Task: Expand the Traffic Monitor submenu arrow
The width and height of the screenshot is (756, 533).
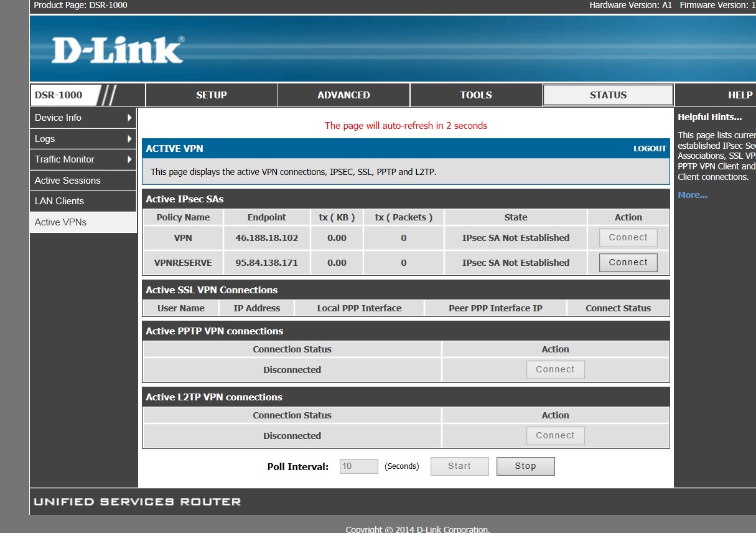Action: (x=129, y=159)
